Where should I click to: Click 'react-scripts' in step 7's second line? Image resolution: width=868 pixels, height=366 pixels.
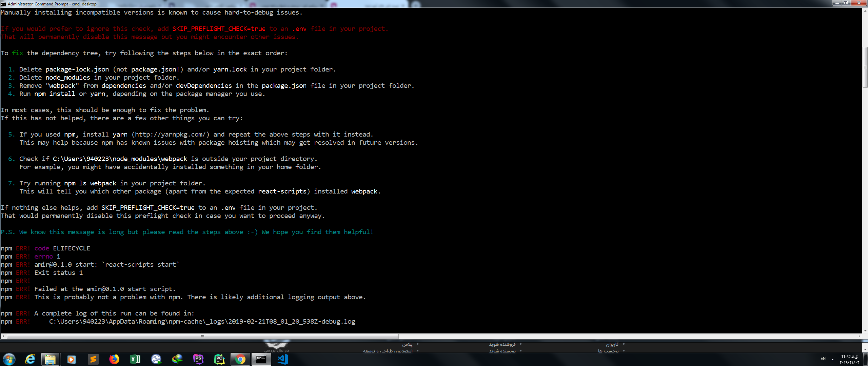tap(282, 191)
